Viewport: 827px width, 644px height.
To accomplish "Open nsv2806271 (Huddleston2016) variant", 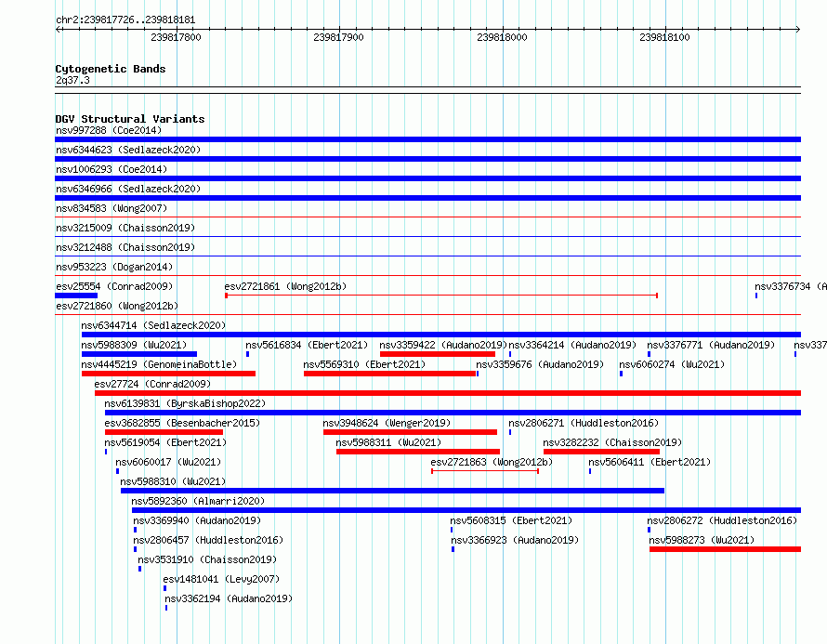I will tap(584, 423).
